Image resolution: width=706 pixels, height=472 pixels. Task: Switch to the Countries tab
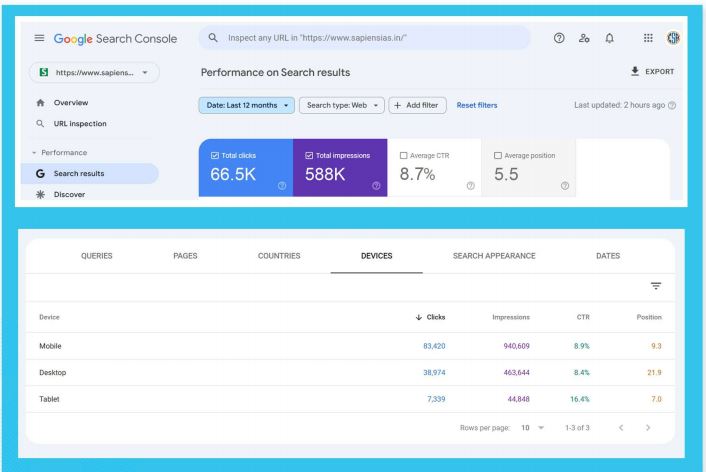click(279, 256)
